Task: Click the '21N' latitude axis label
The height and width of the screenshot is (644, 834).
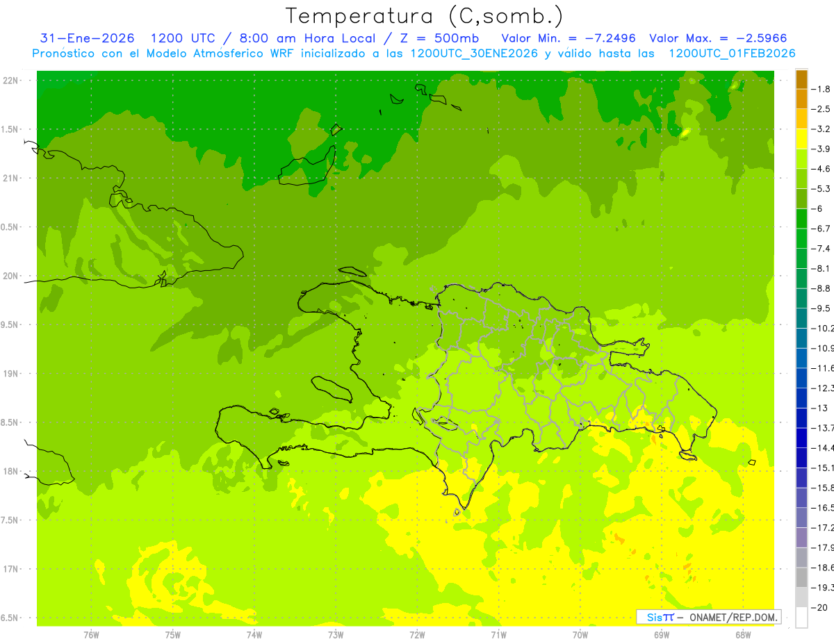Action: 10,179
